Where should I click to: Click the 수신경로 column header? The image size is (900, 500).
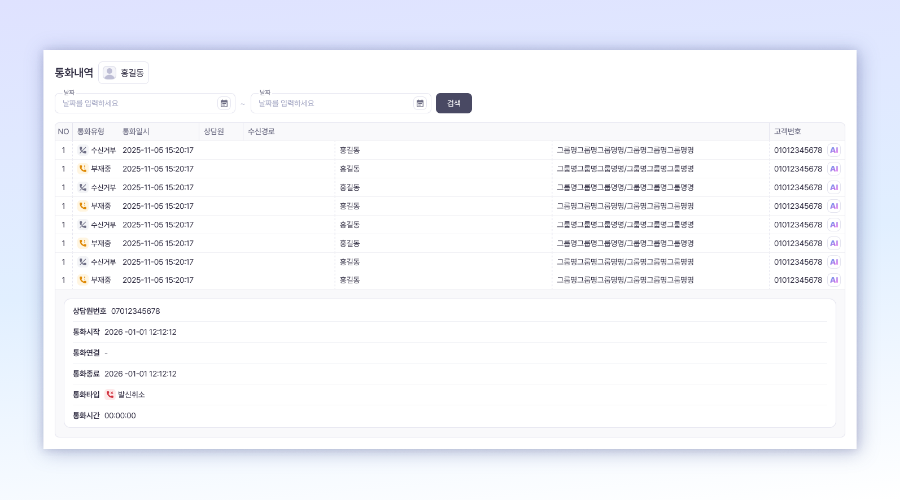[261, 132]
